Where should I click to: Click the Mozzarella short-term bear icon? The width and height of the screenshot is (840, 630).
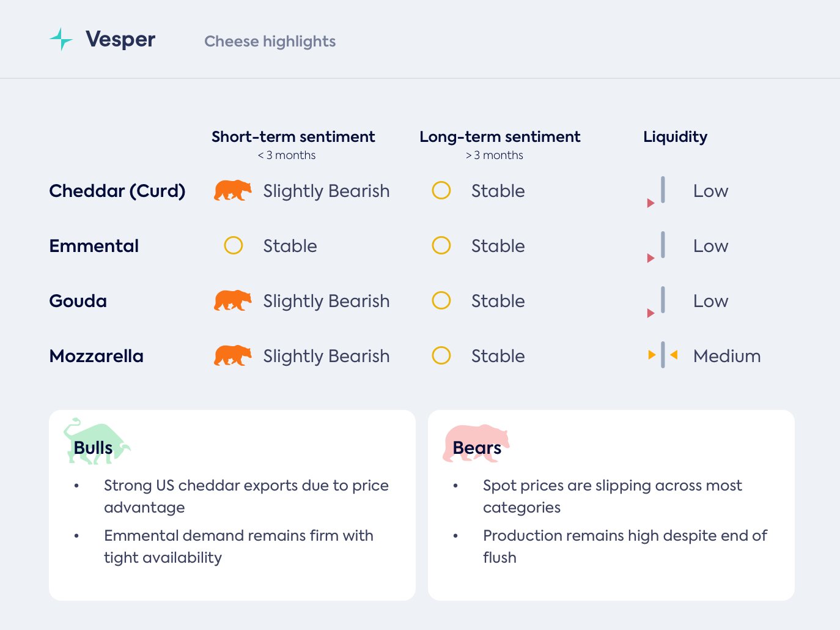pyautogui.click(x=232, y=356)
